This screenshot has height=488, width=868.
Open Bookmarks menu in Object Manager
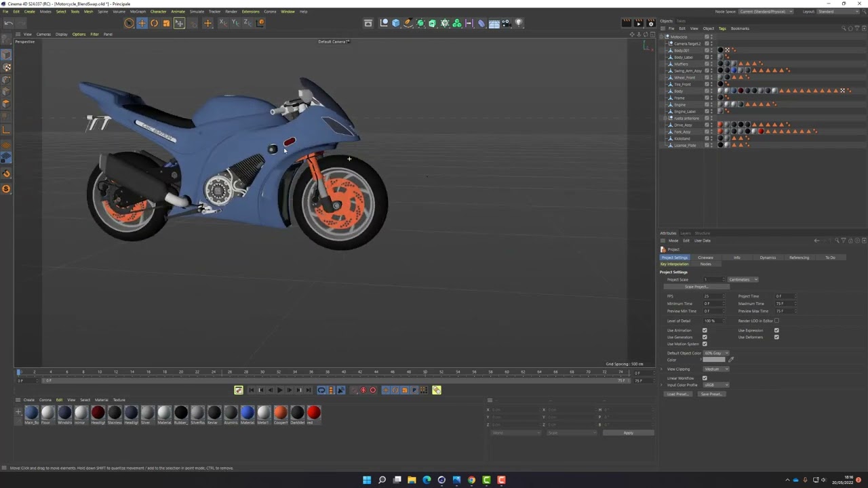pyautogui.click(x=740, y=28)
